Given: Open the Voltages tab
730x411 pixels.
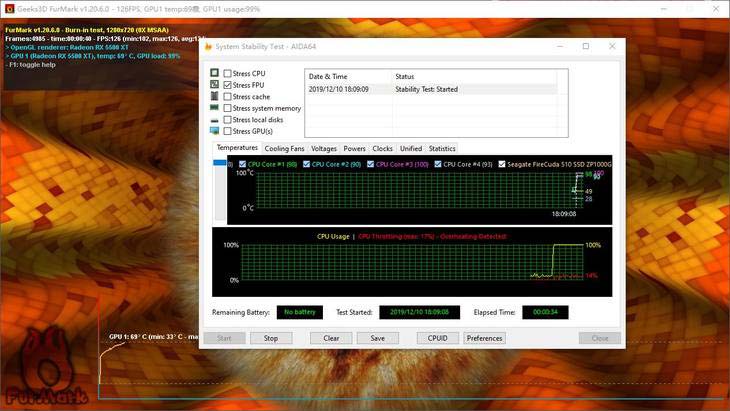Looking at the screenshot, I should 324,148.
